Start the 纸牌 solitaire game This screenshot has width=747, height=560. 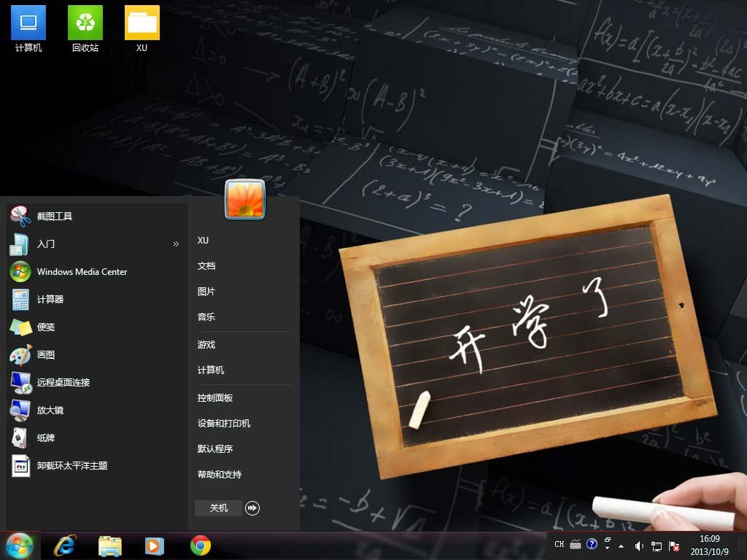[x=46, y=438]
